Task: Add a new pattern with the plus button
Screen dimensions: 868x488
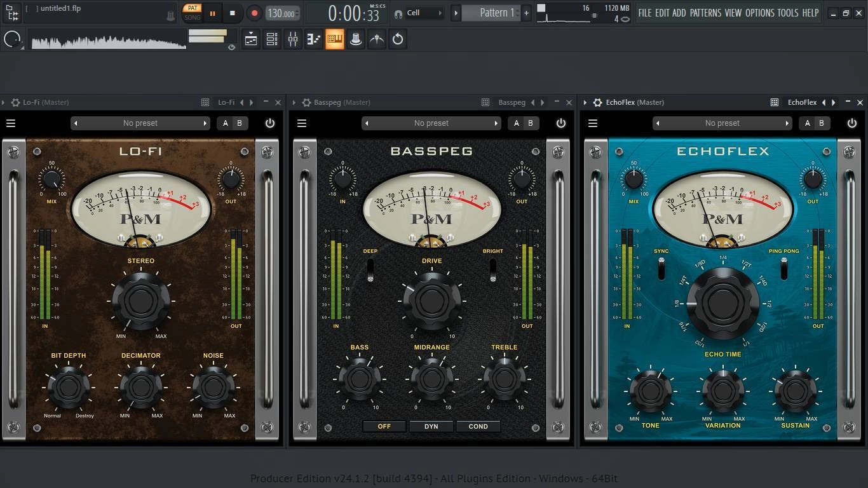Action: (526, 13)
